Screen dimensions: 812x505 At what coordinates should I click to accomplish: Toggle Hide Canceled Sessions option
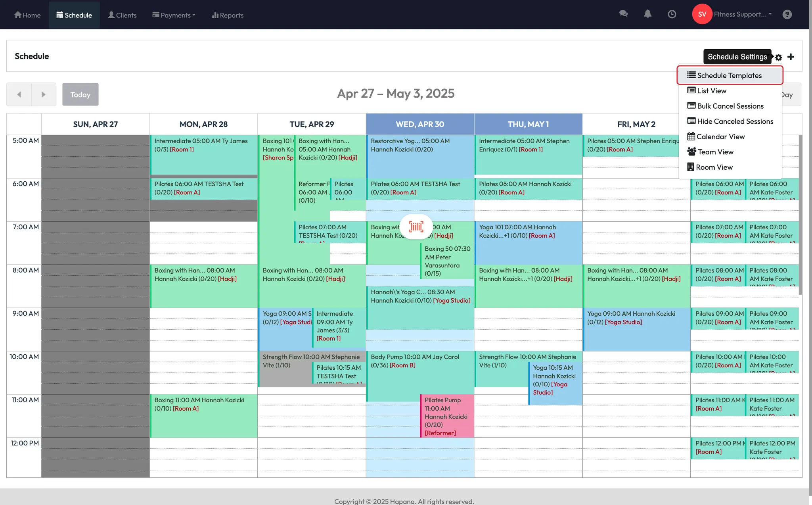pyautogui.click(x=735, y=121)
